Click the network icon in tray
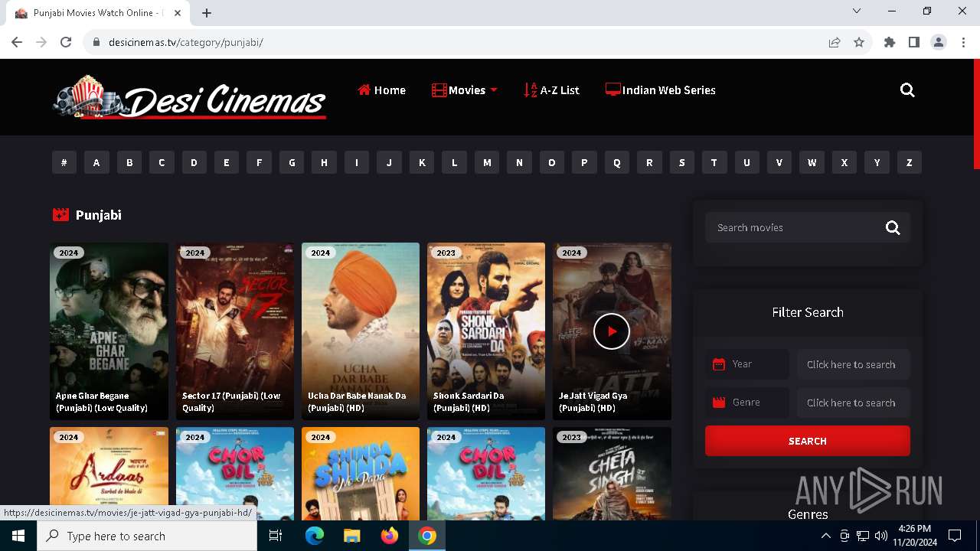980x551 pixels. [863, 536]
